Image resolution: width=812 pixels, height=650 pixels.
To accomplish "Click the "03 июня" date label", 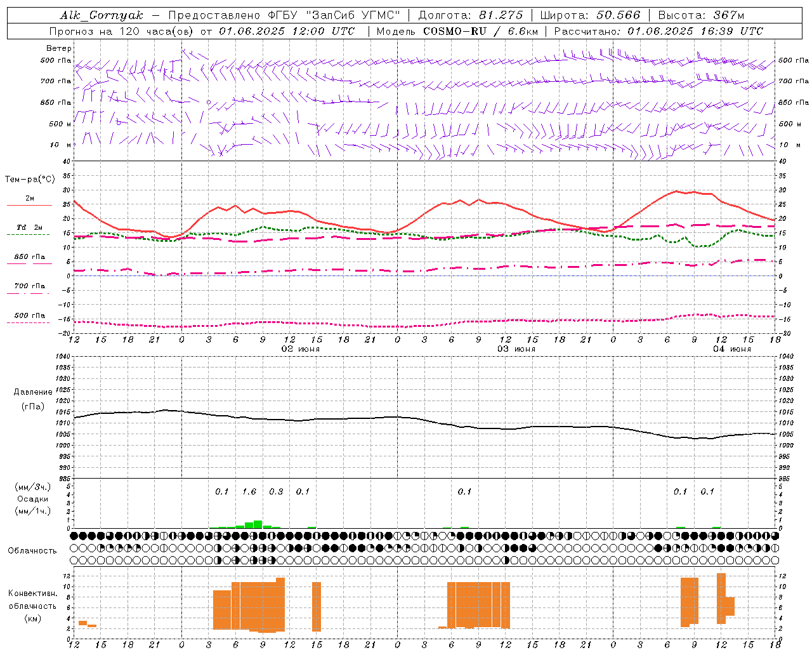I will [x=516, y=349].
